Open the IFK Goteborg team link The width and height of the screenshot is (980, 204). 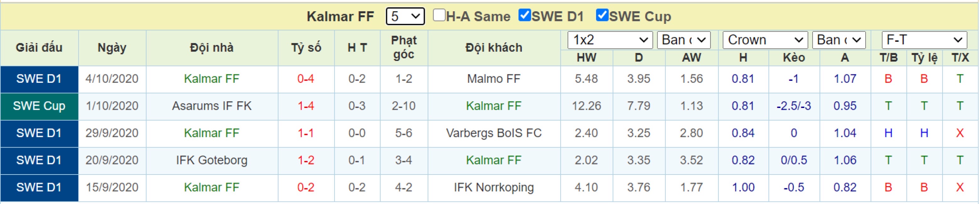(211, 160)
